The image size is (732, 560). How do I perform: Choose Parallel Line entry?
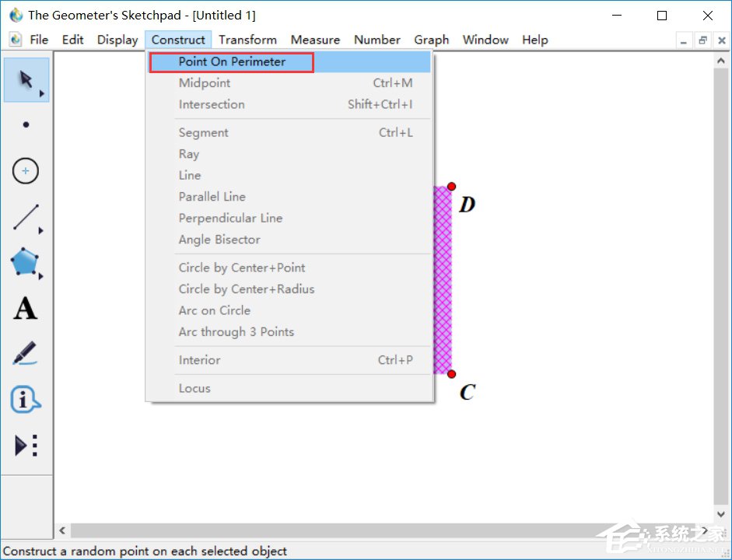coord(289,197)
